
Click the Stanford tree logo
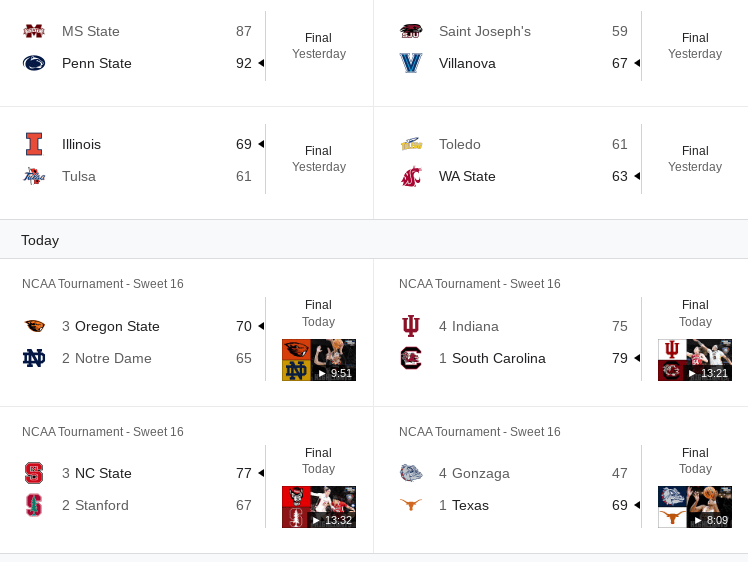click(x=34, y=505)
